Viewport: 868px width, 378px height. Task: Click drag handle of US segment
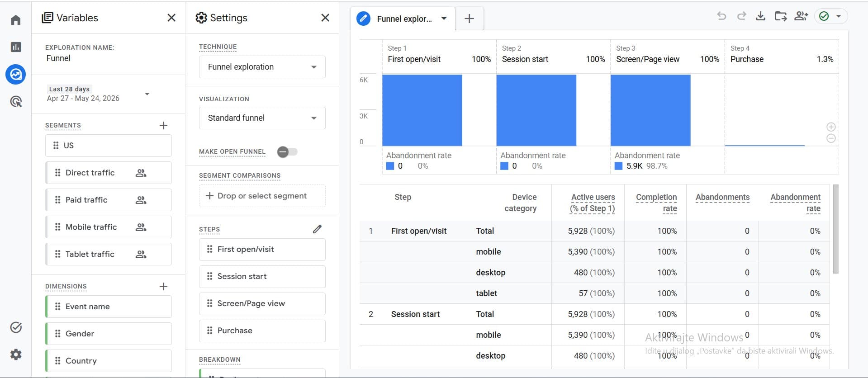pyautogui.click(x=56, y=145)
